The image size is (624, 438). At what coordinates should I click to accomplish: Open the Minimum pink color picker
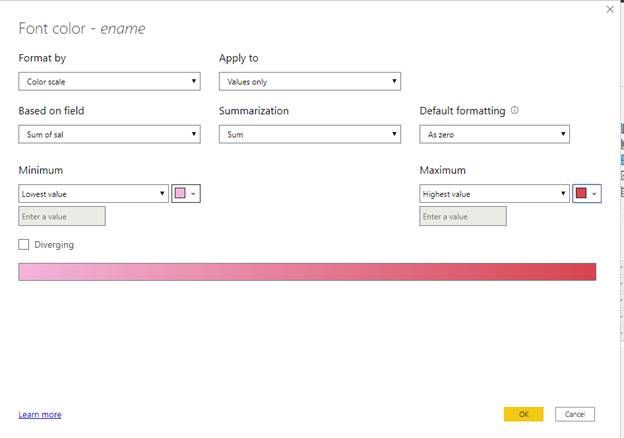point(186,194)
